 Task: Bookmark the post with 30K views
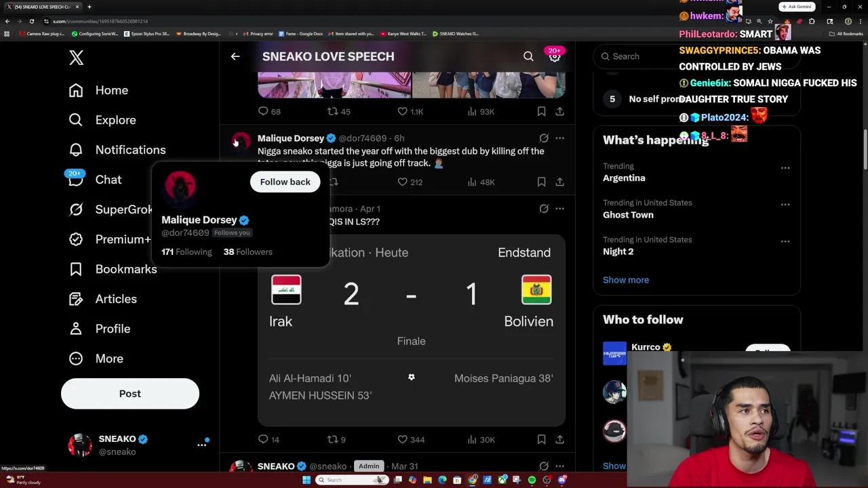[541, 439]
